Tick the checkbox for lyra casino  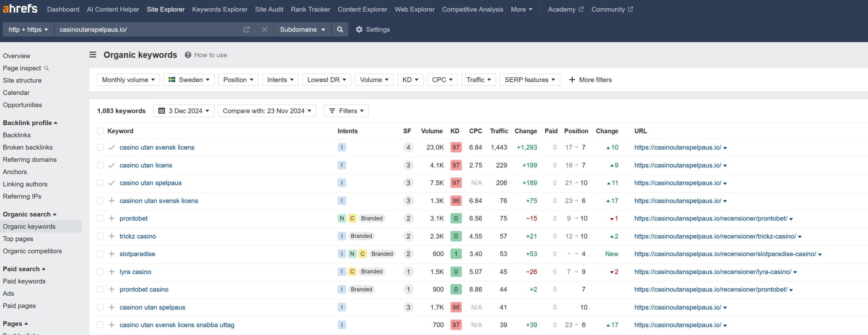[100, 272]
